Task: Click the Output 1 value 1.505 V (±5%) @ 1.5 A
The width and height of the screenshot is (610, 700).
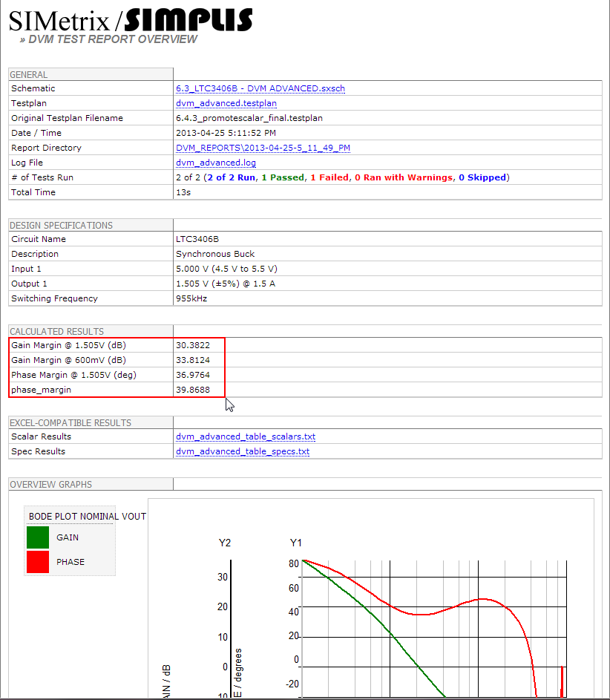Action: [x=226, y=284]
